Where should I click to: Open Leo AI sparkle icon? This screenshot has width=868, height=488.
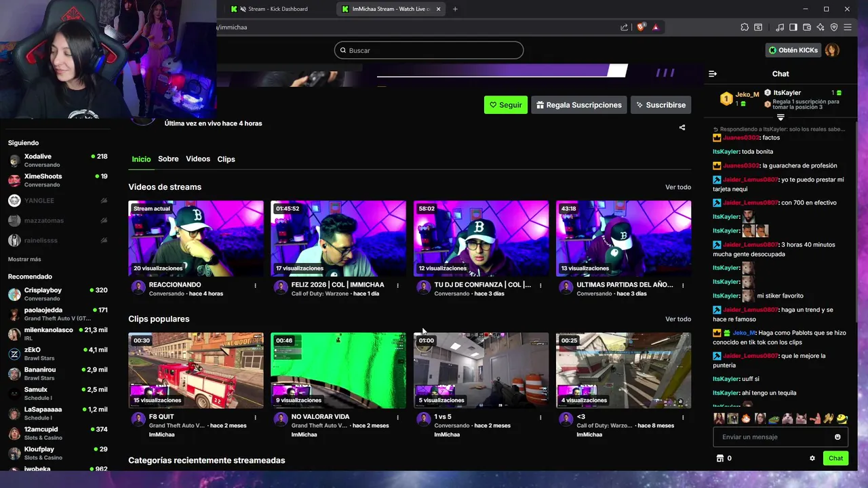click(x=821, y=27)
